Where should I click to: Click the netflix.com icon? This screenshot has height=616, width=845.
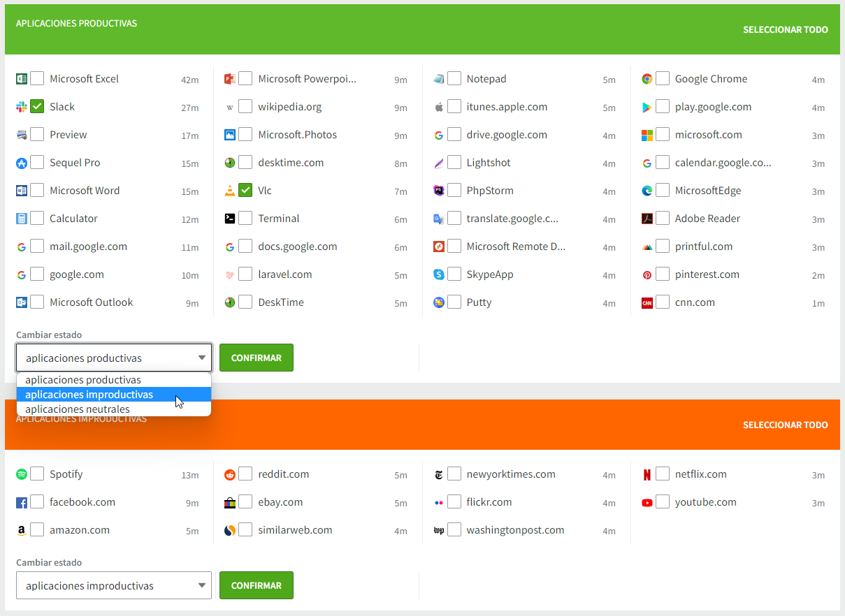point(647,474)
